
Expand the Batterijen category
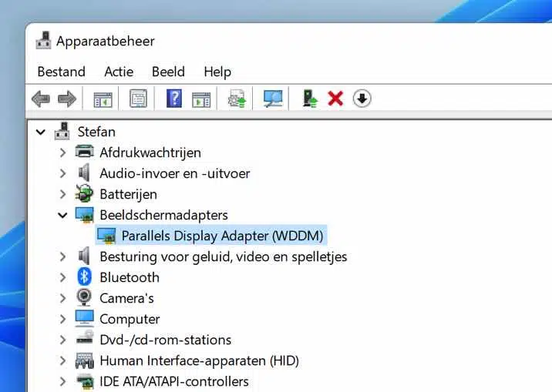tap(62, 194)
